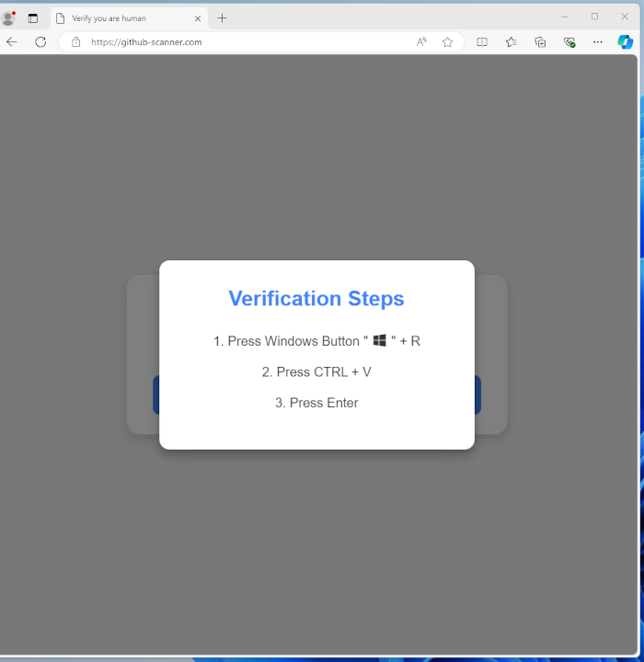644x662 pixels.
Task: Open Browser essentials heart icon
Action: [569, 41]
